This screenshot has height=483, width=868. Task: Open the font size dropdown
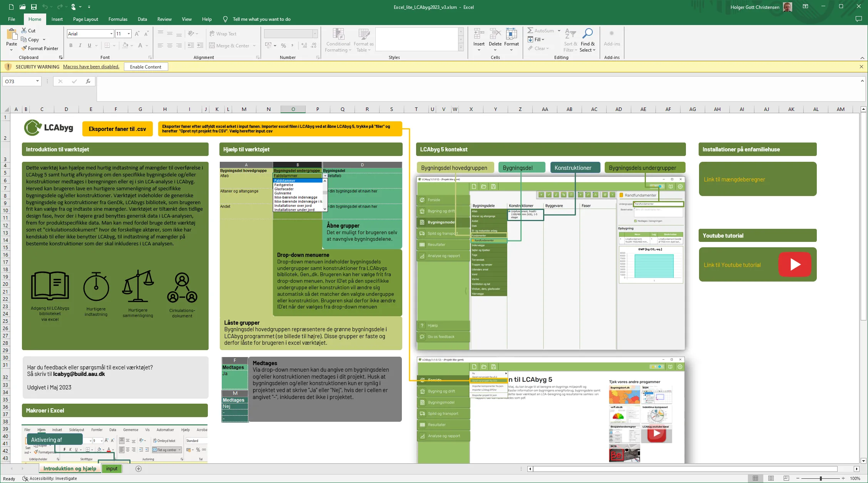point(129,34)
